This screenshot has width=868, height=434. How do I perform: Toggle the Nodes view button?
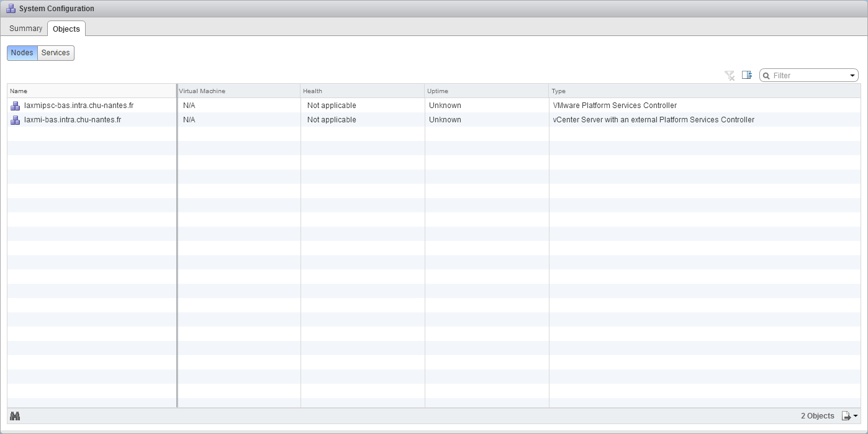coord(22,53)
